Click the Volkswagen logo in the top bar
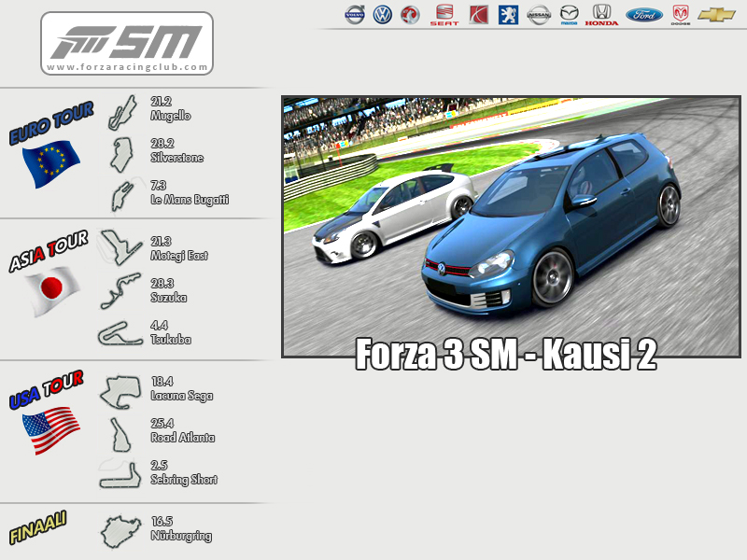This screenshot has width=747, height=560. coord(382,14)
